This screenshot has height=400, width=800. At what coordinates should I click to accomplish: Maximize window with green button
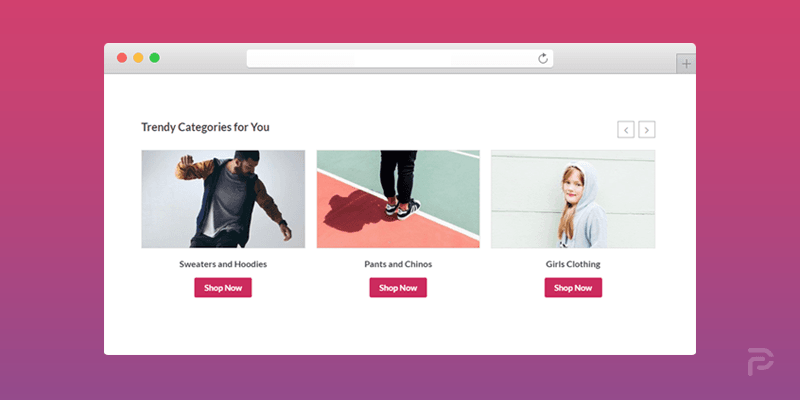click(x=155, y=58)
